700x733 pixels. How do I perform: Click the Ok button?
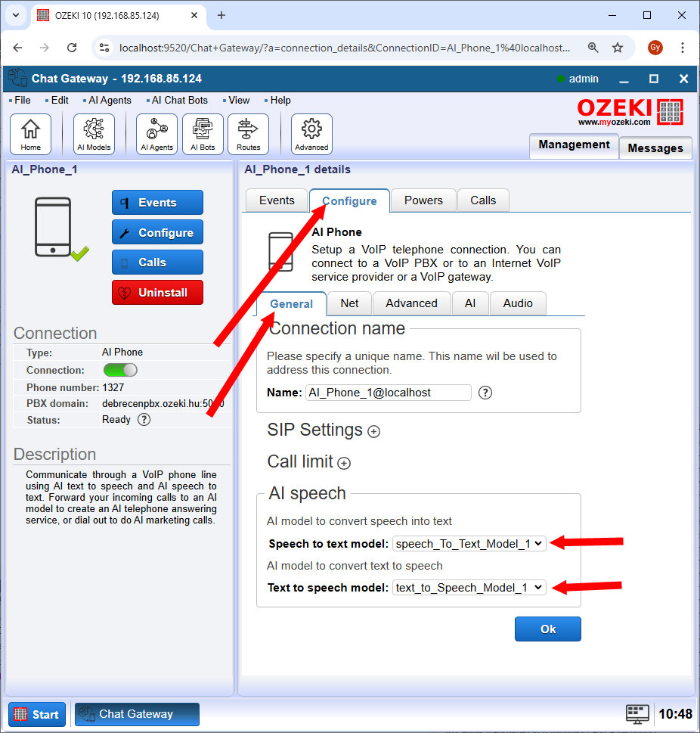pos(548,629)
